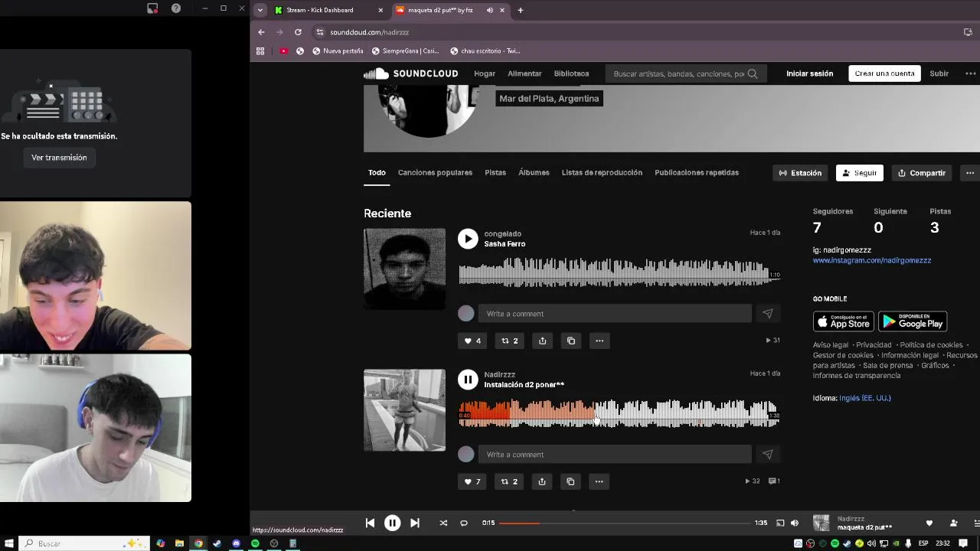Screen dimensions: 980x551
Task: Click Iniciar sesión
Action: [809, 73]
